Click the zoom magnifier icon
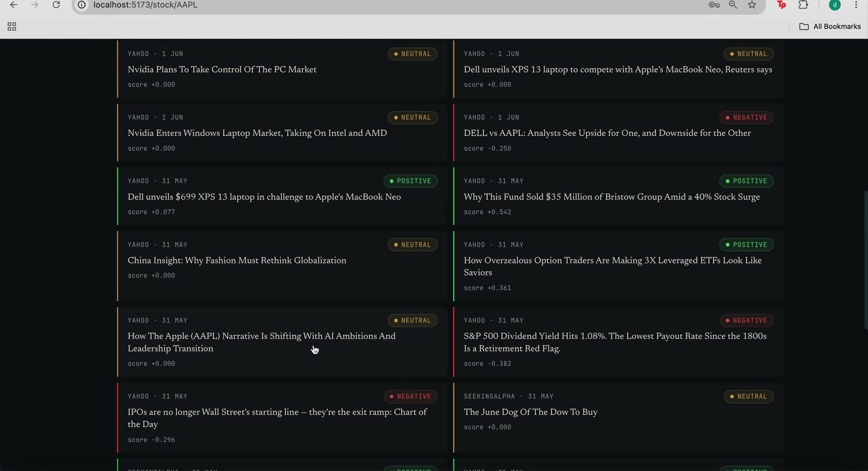The image size is (868, 471). tap(733, 5)
